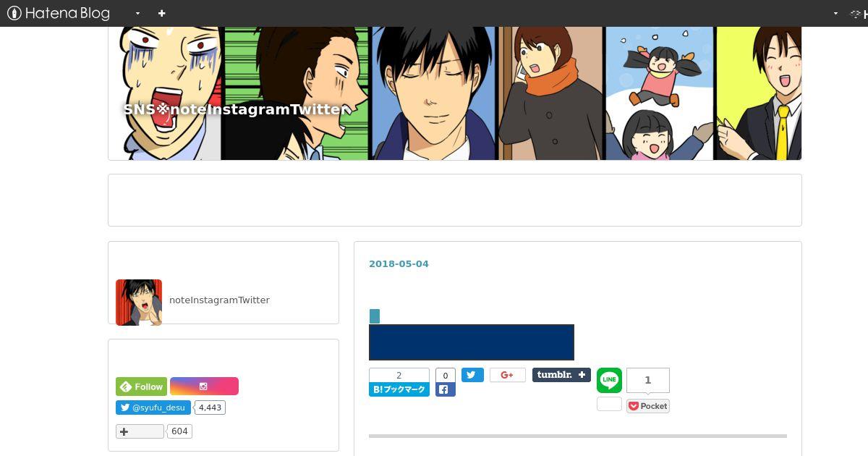This screenshot has width=868, height=456.
Task: Click the Hatena bookmark count of 2
Action: [x=399, y=375]
